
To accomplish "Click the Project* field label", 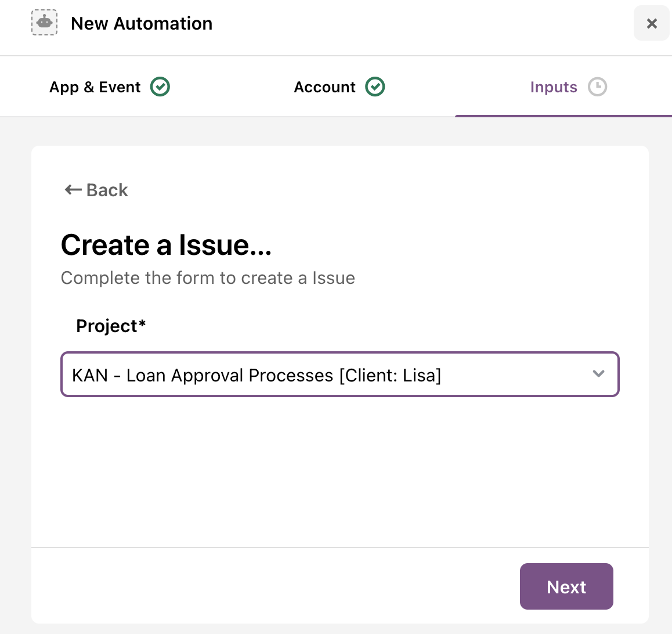I will (x=111, y=326).
